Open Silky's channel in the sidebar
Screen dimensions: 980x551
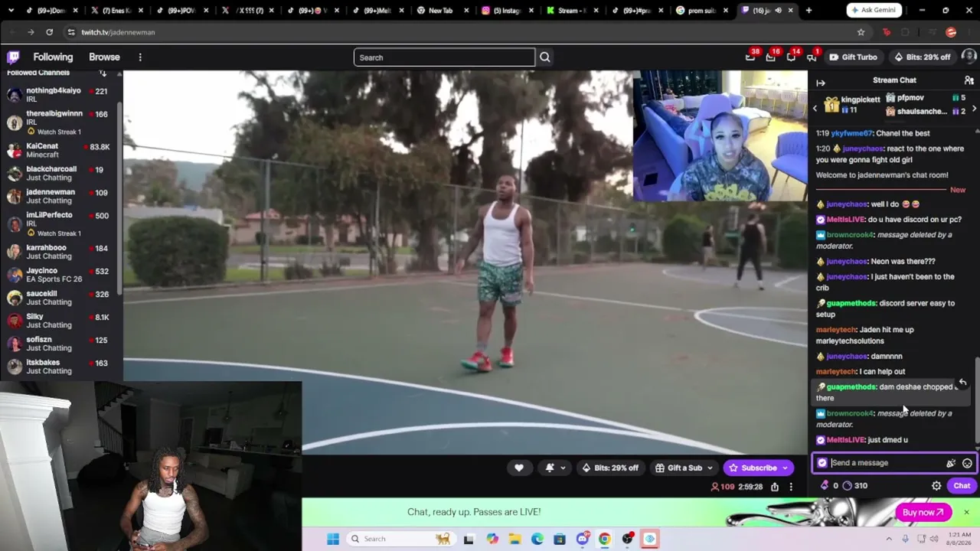(61, 321)
